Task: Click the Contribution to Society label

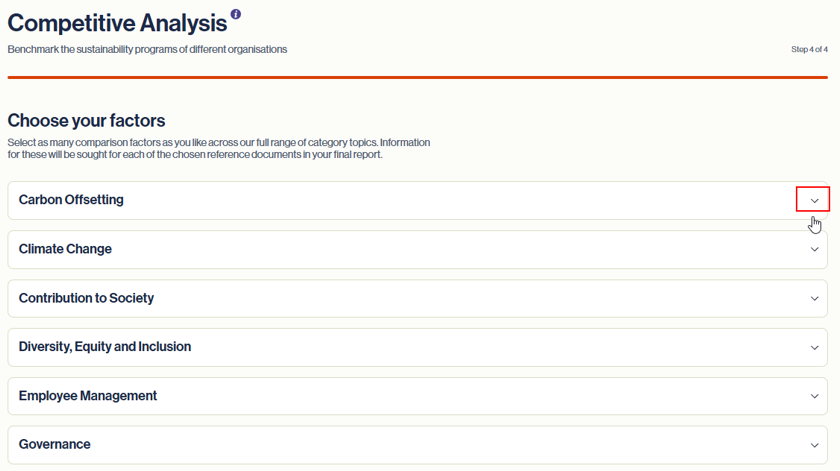Action: [x=86, y=298]
